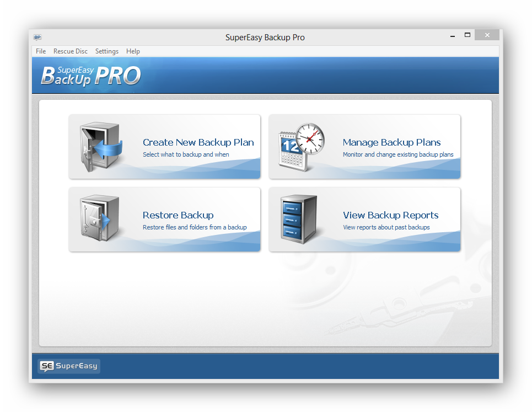The height and width of the screenshot is (412, 532).
Task: Open the Rescue Disc menu
Action: coord(71,51)
